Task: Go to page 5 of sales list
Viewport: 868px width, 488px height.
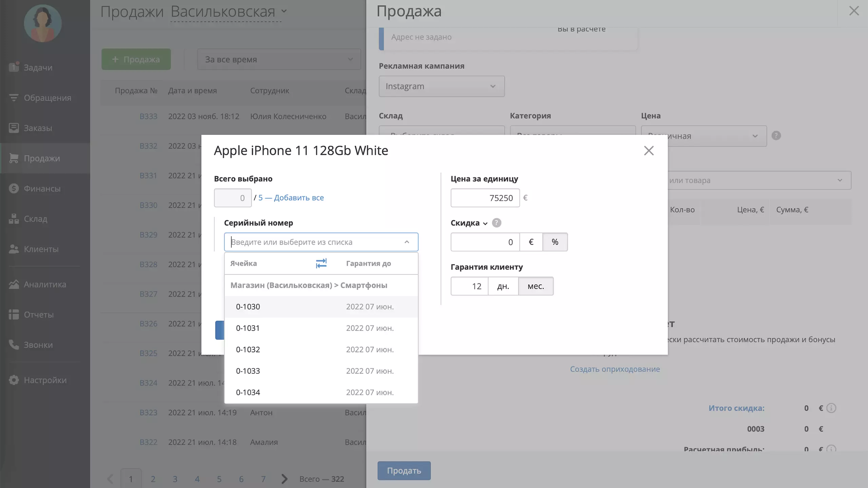Action: pos(219,479)
